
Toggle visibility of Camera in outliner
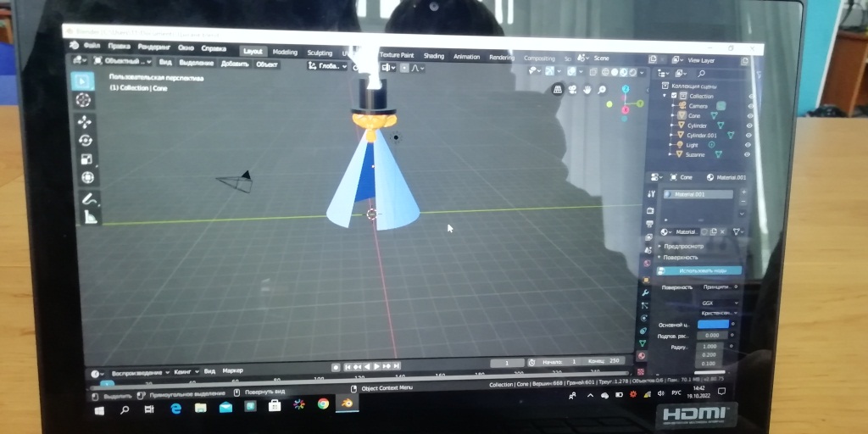pyautogui.click(x=751, y=106)
